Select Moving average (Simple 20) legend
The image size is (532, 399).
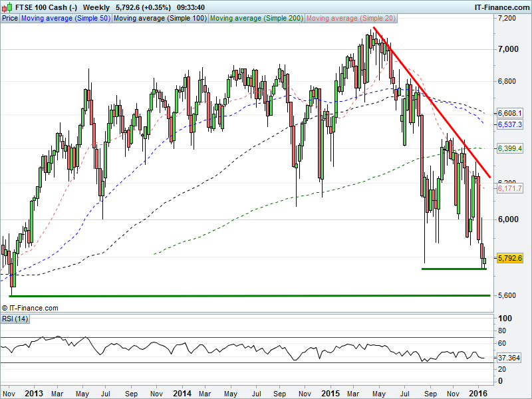(x=351, y=19)
